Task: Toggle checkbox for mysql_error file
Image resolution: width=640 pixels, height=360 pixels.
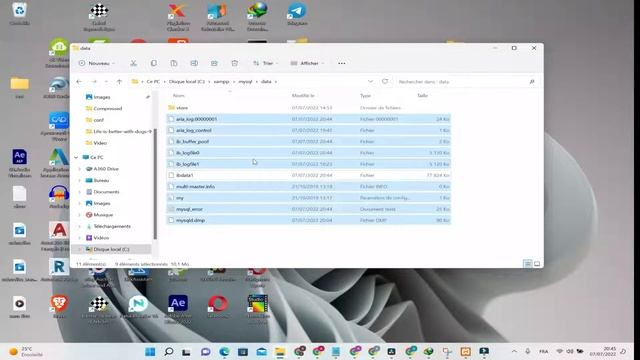Action: (x=171, y=209)
